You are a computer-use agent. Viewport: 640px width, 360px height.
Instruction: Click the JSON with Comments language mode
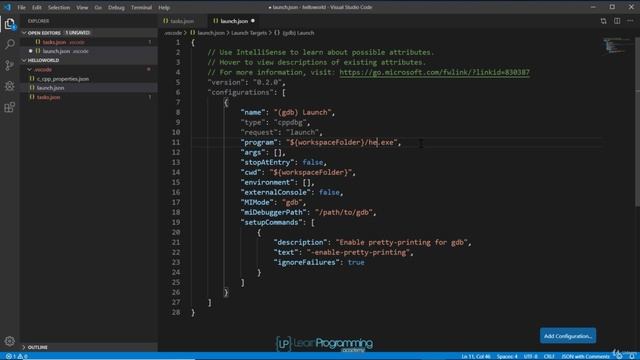click(585, 356)
